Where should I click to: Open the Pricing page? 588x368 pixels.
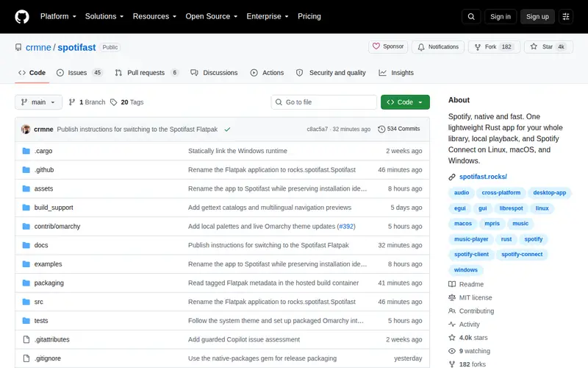(x=309, y=16)
